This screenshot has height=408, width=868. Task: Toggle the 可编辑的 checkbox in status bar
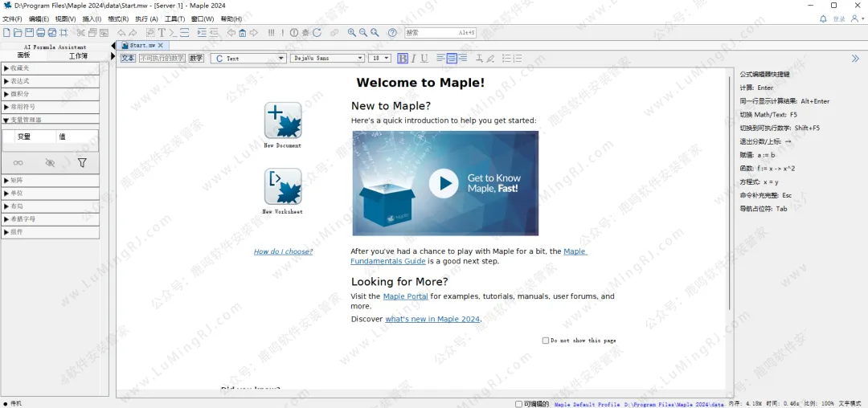point(518,404)
